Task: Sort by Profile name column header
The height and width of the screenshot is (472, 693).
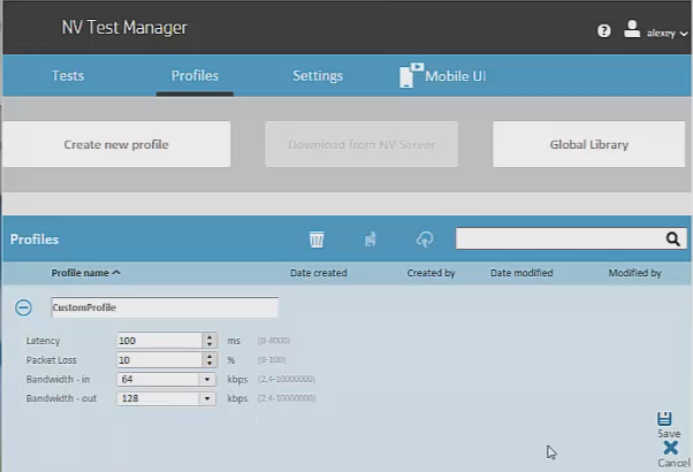Action: click(x=85, y=272)
